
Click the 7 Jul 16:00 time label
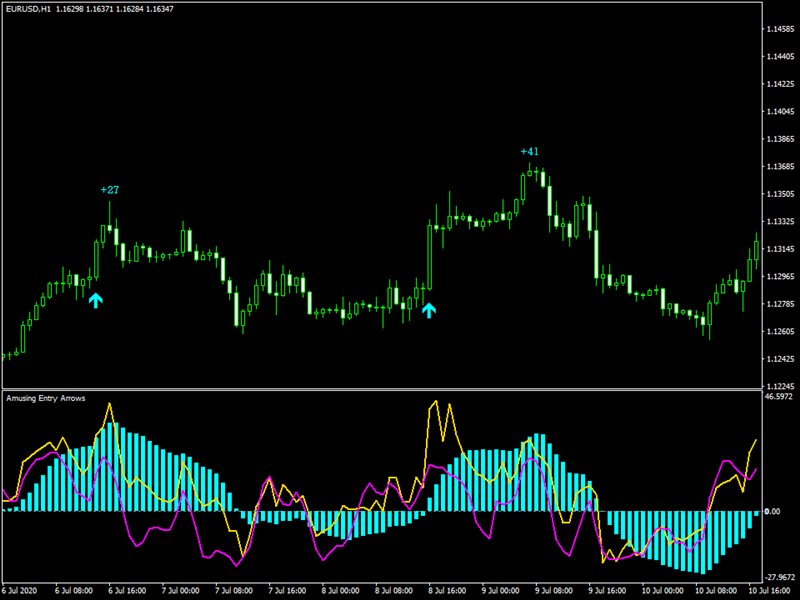287,591
